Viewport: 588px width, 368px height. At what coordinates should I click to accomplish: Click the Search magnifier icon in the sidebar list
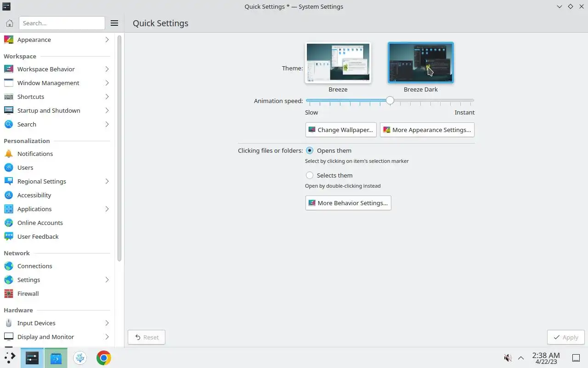(8, 124)
